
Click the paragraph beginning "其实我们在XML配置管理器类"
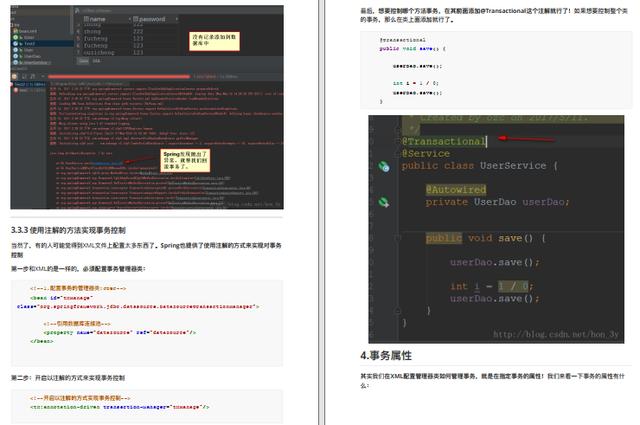click(x=492, y=380)
